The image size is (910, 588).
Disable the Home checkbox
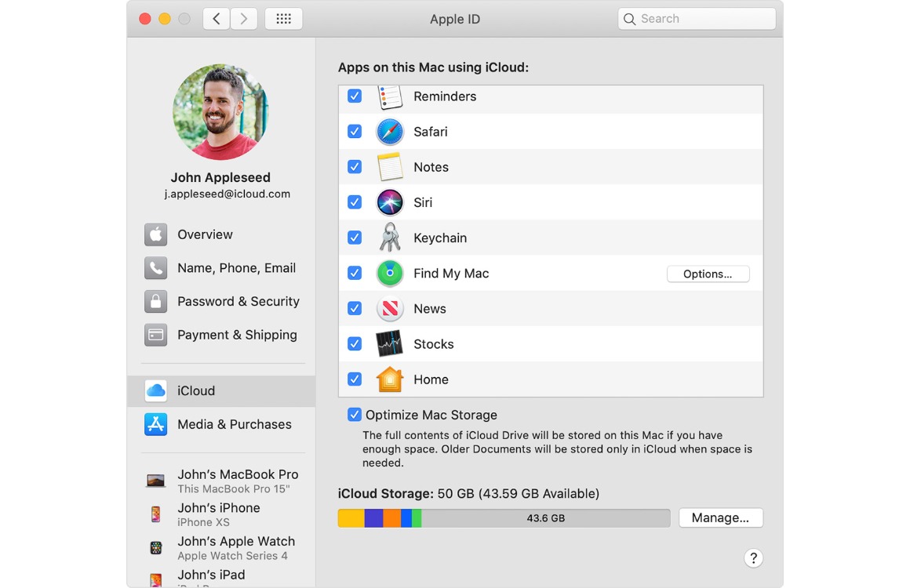355,379
